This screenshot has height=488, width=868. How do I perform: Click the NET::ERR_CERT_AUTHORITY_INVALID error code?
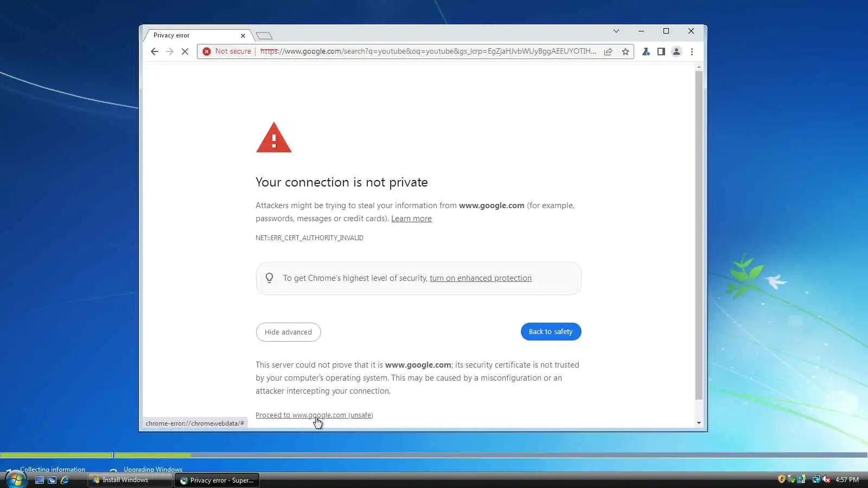point(309,238)
